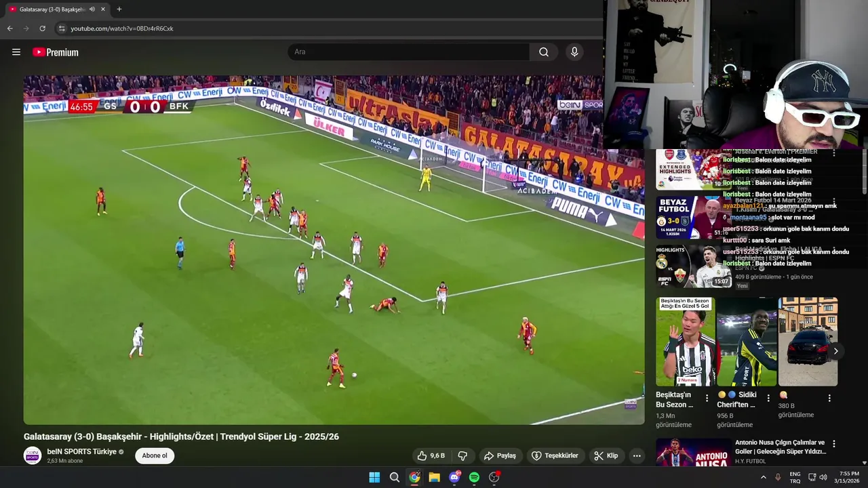
Task: Click the system tray microphone icon
Action: [x=778, y=477]
